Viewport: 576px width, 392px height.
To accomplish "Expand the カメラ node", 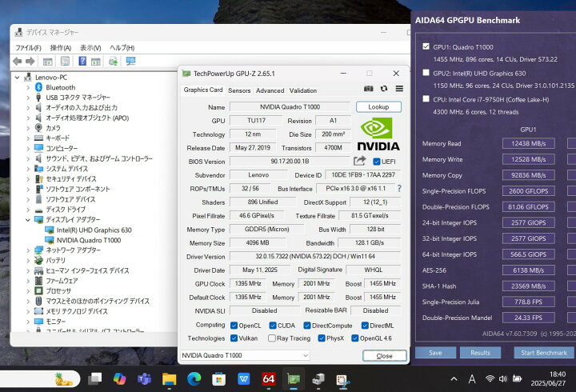I will click(28, 128).
